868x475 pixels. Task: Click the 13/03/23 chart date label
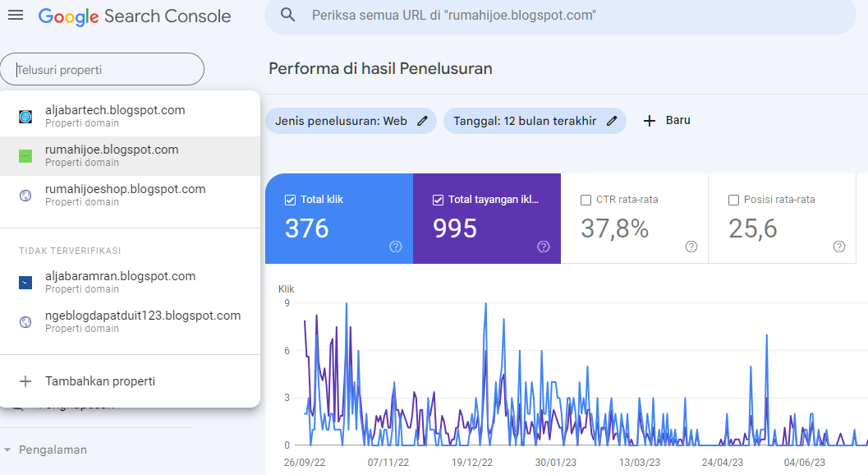[640, 463]
